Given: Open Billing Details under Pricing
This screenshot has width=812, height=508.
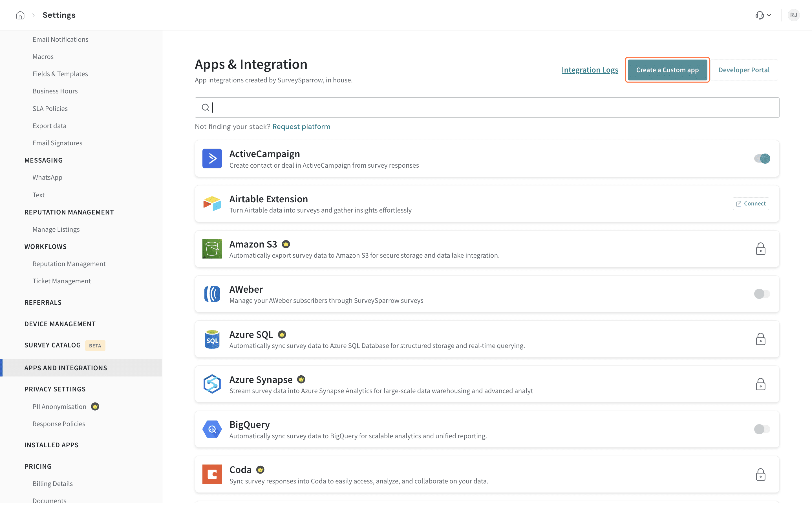Looking at the screenshot, I should (x=53, y=484).
